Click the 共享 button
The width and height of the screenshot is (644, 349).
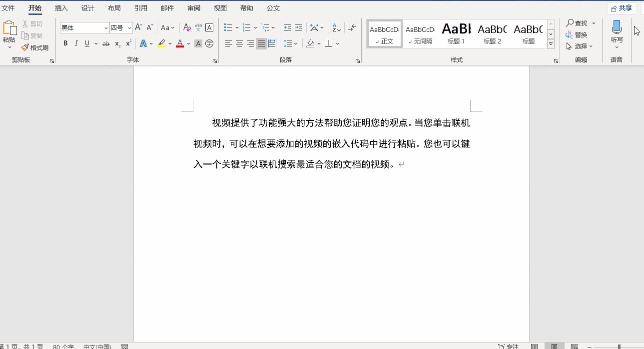tap(622, 7)
